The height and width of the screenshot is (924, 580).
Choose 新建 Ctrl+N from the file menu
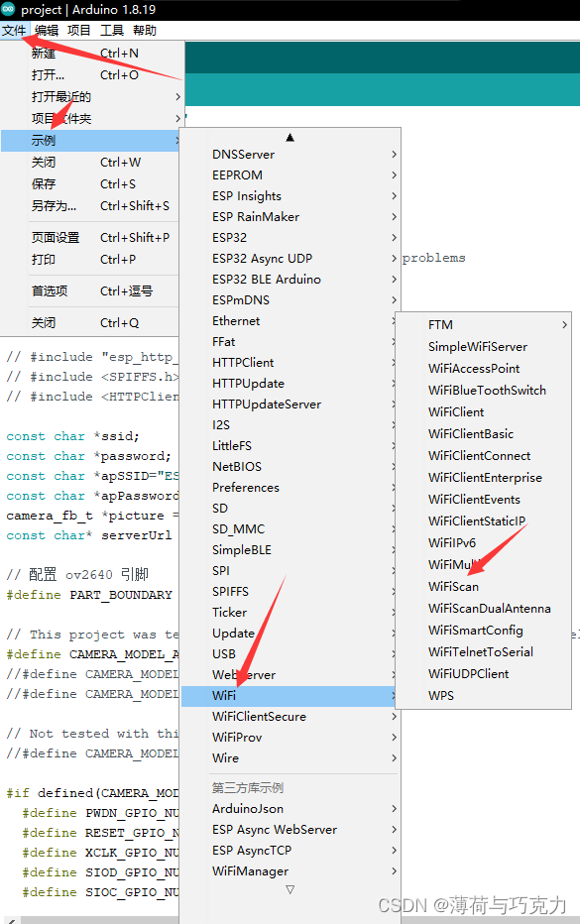pos(89,53)
